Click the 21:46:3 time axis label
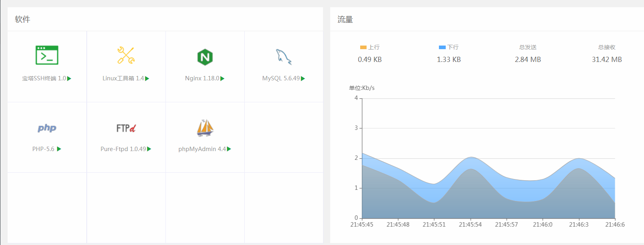This screenshot has height=245, width=644. point(579,225)
